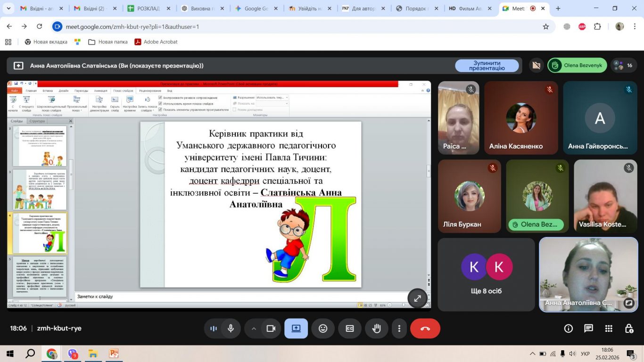This screenshot has width=644, height=362.
Task: Click the red leave call button
Action: coord(425,329)
